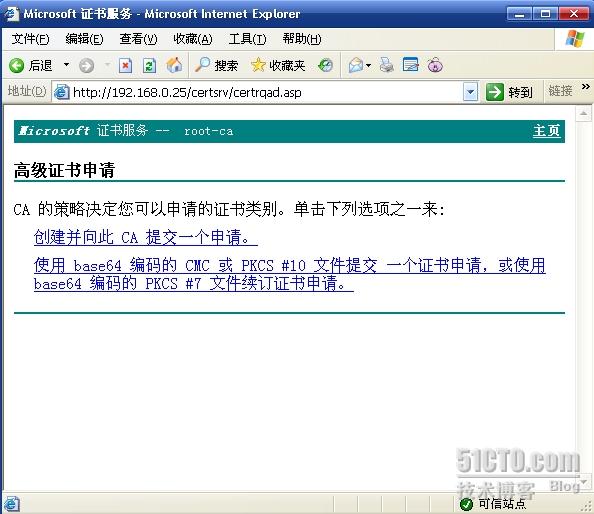Click the 主页 home link
The height and width of the screenshot is (514, 594).
click(546, 131)
